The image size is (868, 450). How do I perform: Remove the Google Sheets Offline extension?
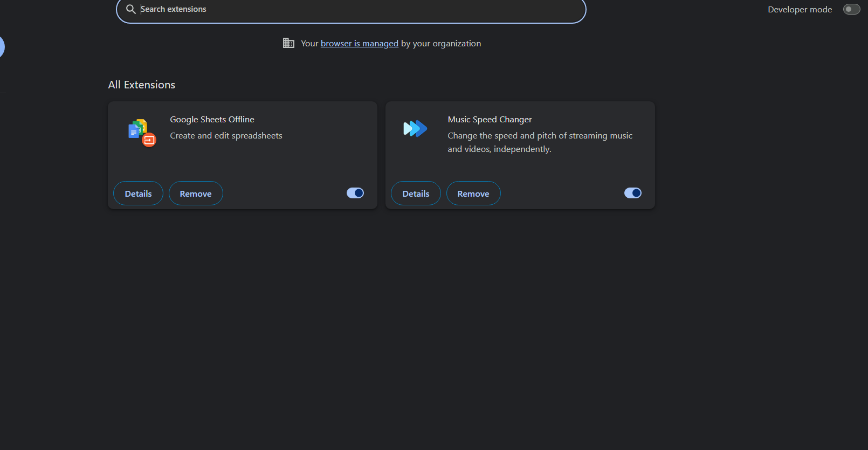coord(196,193)
